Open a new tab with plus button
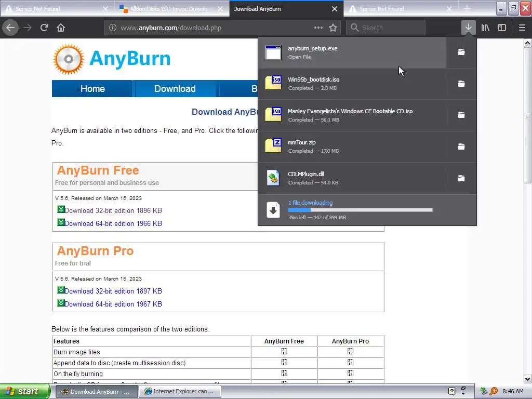532x399 pixels. coord(467,8)
